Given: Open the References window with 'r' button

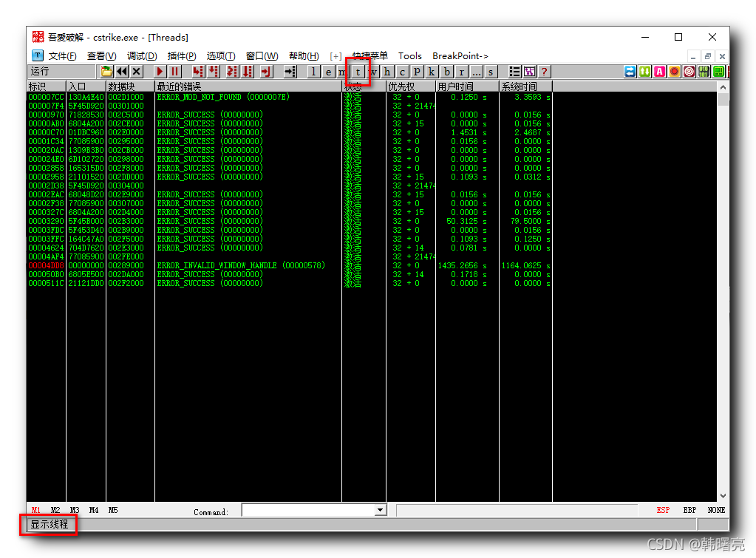Looking at the screenshot, I should (x=461, y=72).
